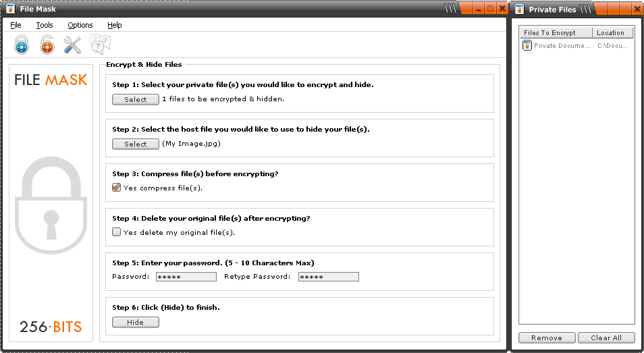Close the File Mask window
Screen dimensions: 644x353
[x=502, y=9]
